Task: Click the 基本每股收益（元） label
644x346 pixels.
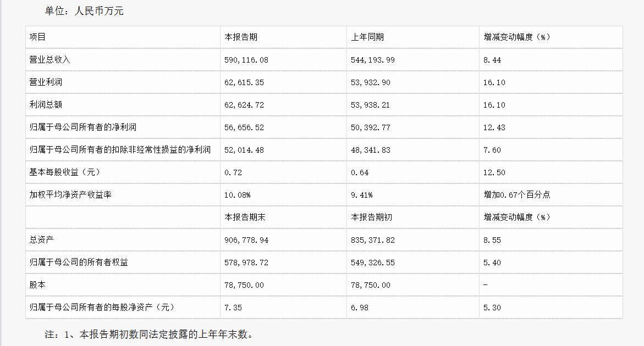Action: 65,172
